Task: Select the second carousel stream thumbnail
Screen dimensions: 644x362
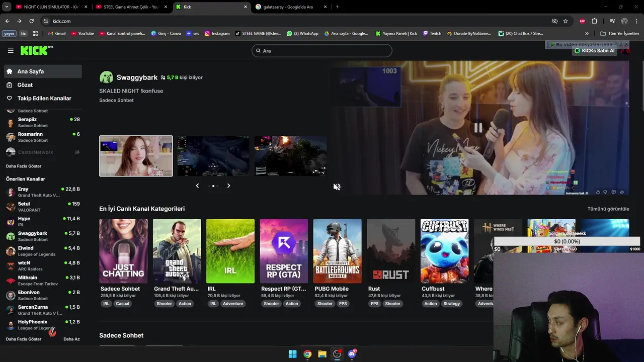Action: (x=213, y=156)
